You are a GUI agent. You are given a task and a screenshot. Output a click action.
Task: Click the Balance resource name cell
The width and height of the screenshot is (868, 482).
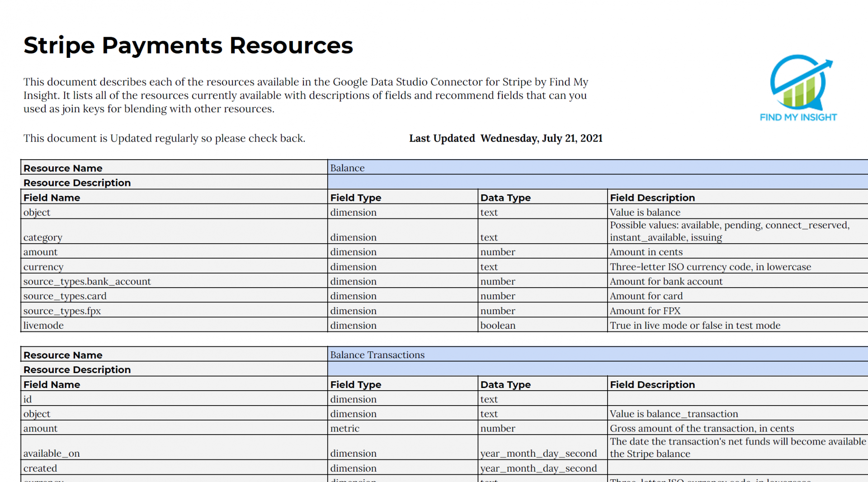click(x=347, y=168)
